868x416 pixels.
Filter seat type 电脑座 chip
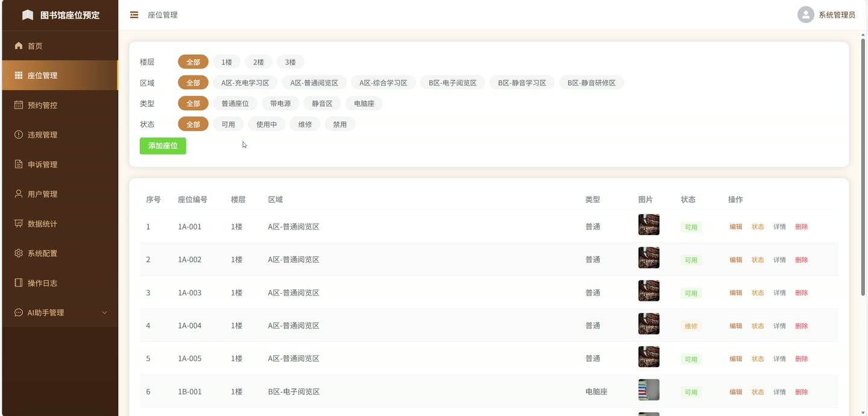point(364,103)
